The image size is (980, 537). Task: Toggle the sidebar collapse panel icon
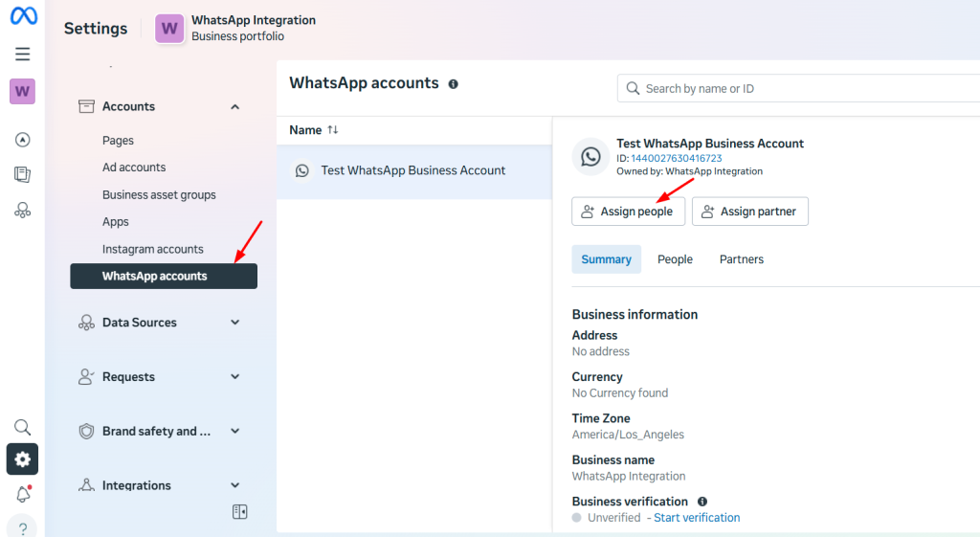tap(240, 512)
